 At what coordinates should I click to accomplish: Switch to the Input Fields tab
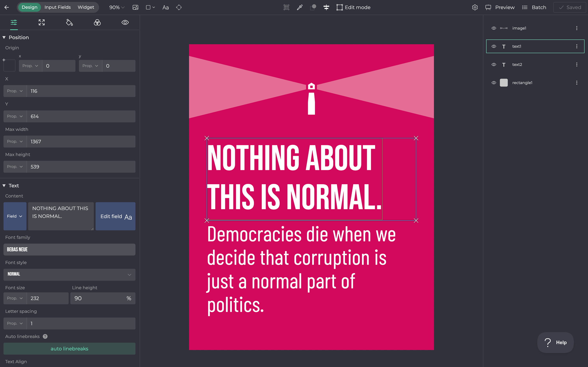pos(58,7)
